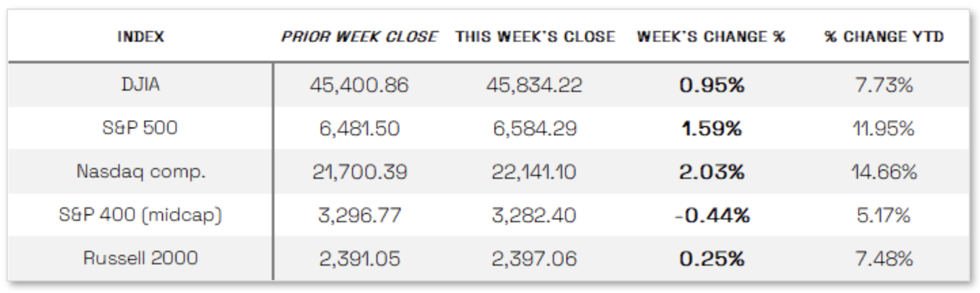
Task: Click the S&P 500 weekly change 1.59%
Action: coord(711,128)
